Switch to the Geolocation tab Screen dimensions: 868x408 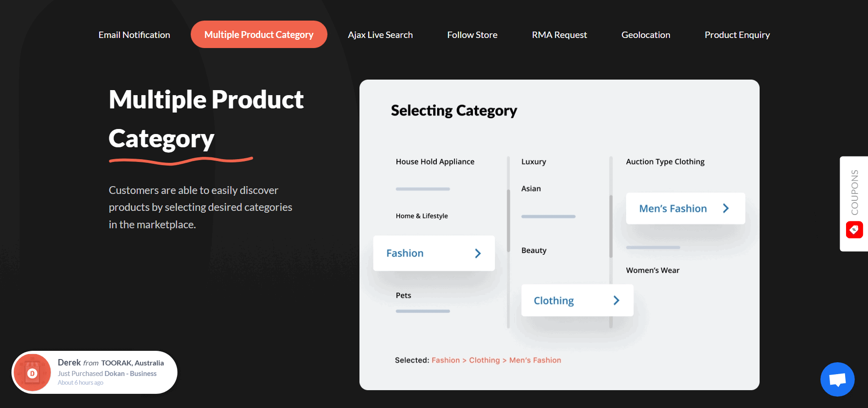coord(646,35)
